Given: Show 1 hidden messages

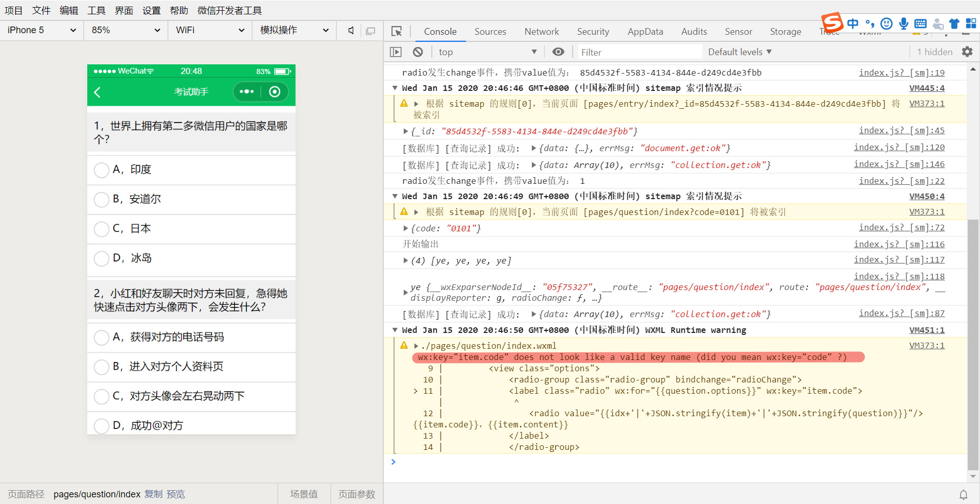Looking at the screenshot, I should [935, 52].
